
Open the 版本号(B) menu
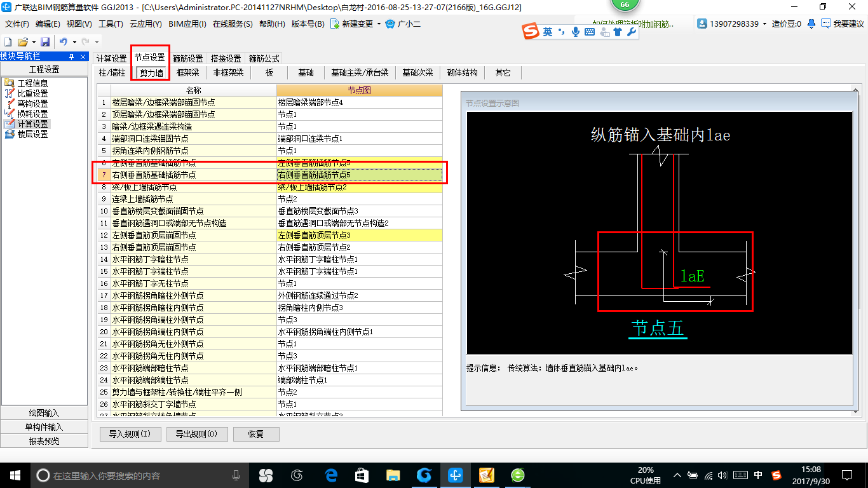308,24
